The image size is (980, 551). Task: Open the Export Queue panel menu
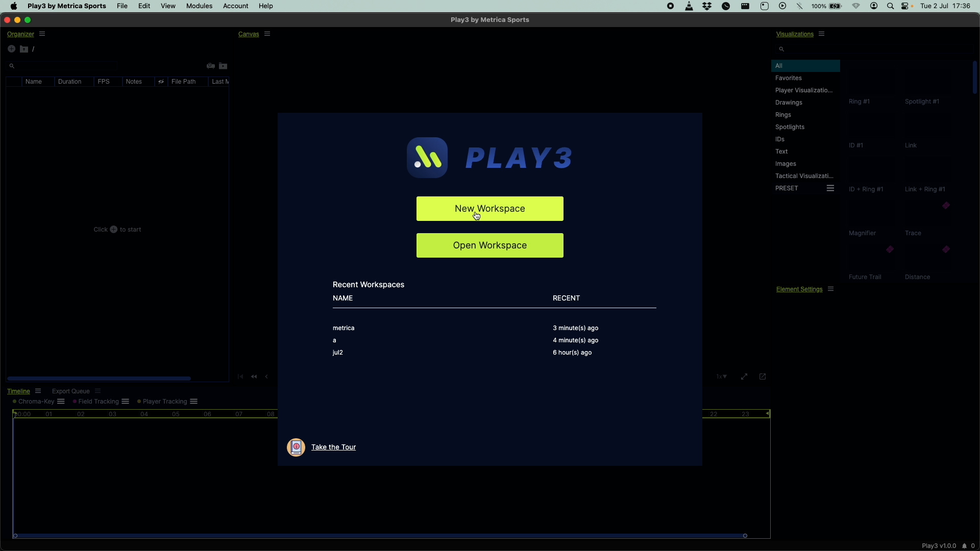point(97,391)
